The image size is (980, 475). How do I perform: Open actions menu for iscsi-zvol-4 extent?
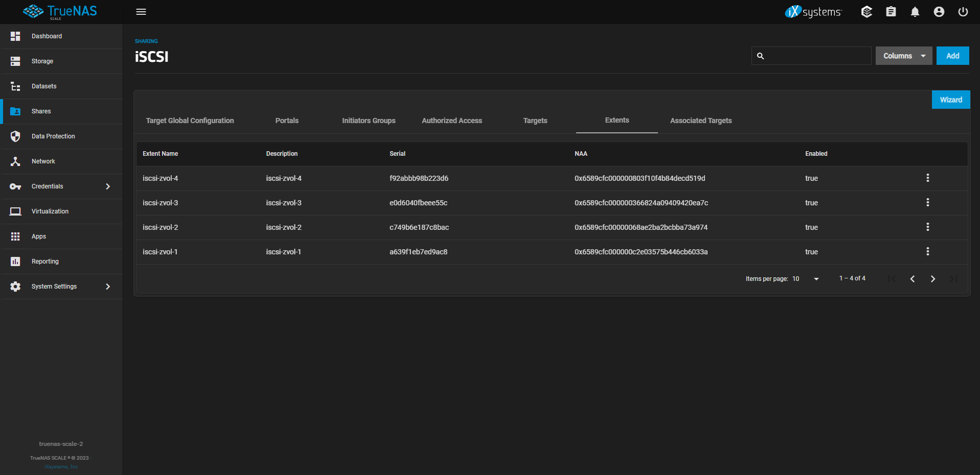927,178
